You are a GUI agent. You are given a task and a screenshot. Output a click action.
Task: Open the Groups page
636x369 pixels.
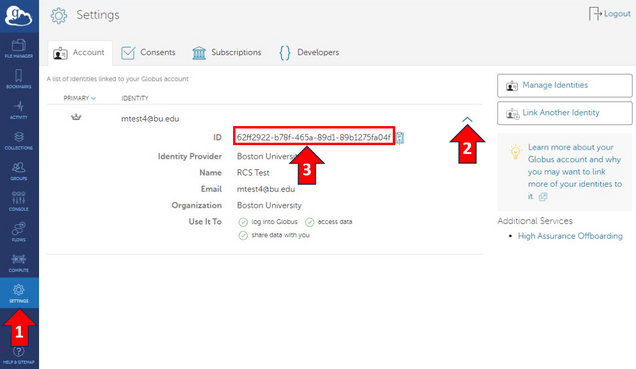[19, 171]
